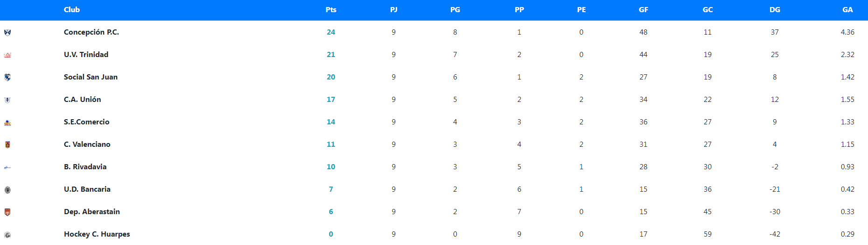Click Social San Juan's 20 points value
Image resolution: width=868 pixels, height=245 pixels.
coord(331,77)
